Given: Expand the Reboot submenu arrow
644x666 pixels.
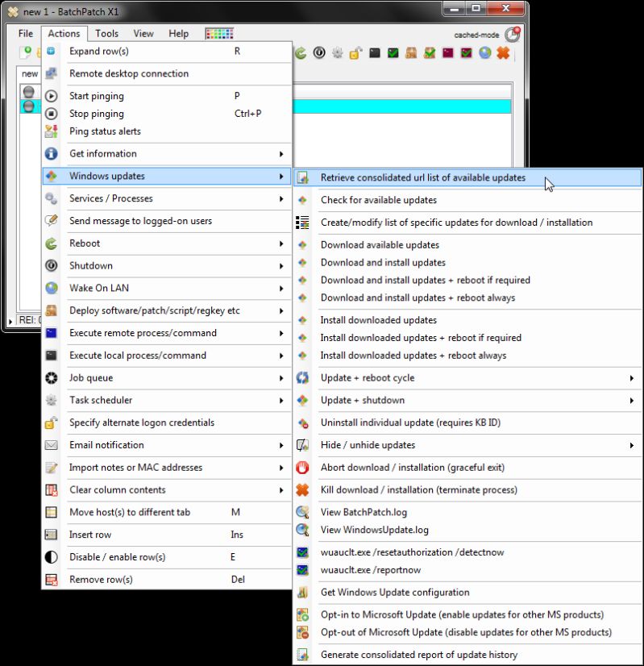Looking at the screenshot, I should point(281,244).
